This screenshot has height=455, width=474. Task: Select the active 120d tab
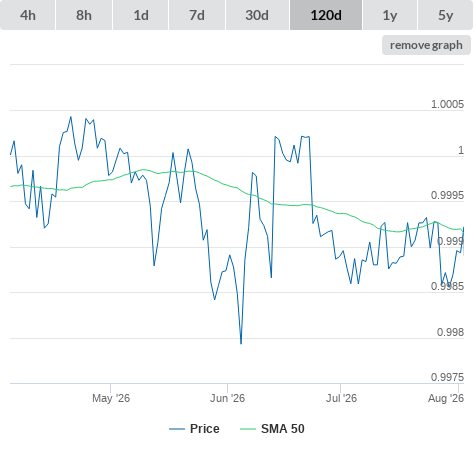(x=326, y=15)
